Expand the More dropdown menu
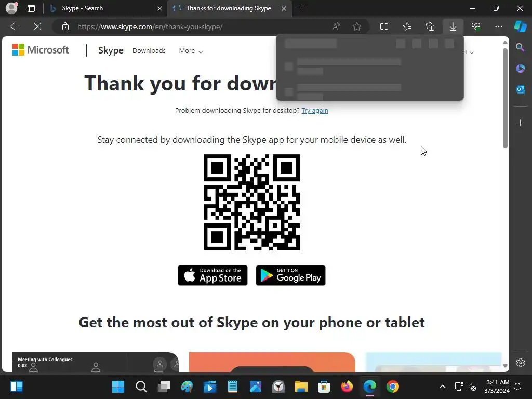Image resolution: width=532 pixels, height=399 pixels. coord(191,51)
